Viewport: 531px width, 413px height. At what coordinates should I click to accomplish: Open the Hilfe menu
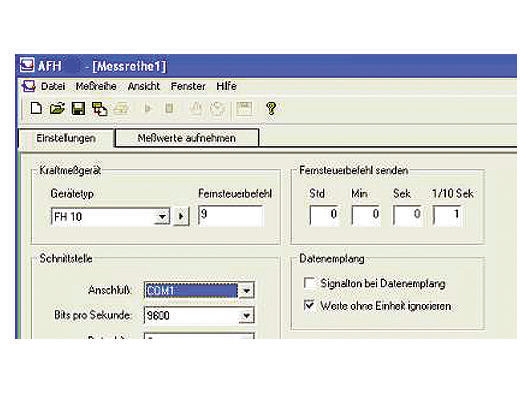tap(226, 86)
